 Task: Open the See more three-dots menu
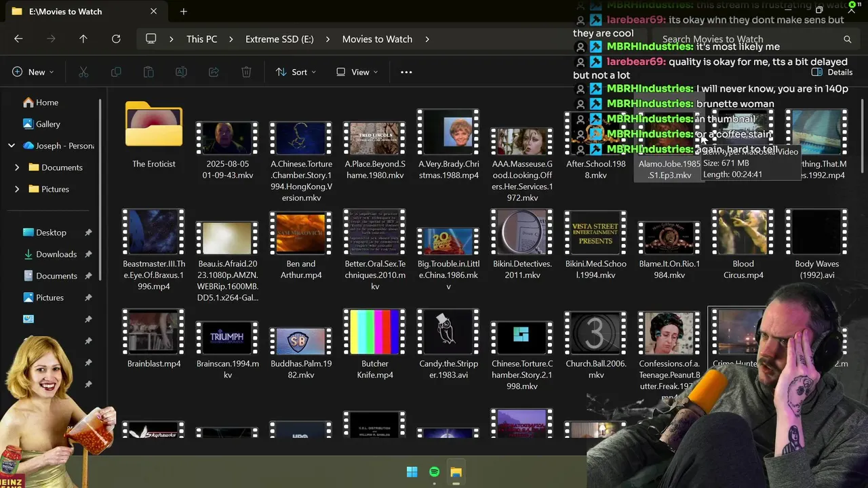pyautogui.click(x=406, y=72)
